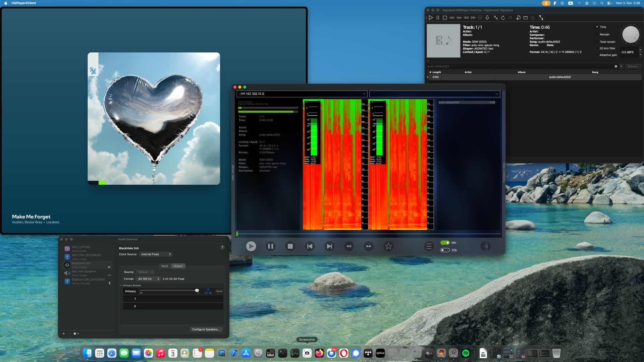Skip to next track in client window
644x362 pixels.
(329, 246)
